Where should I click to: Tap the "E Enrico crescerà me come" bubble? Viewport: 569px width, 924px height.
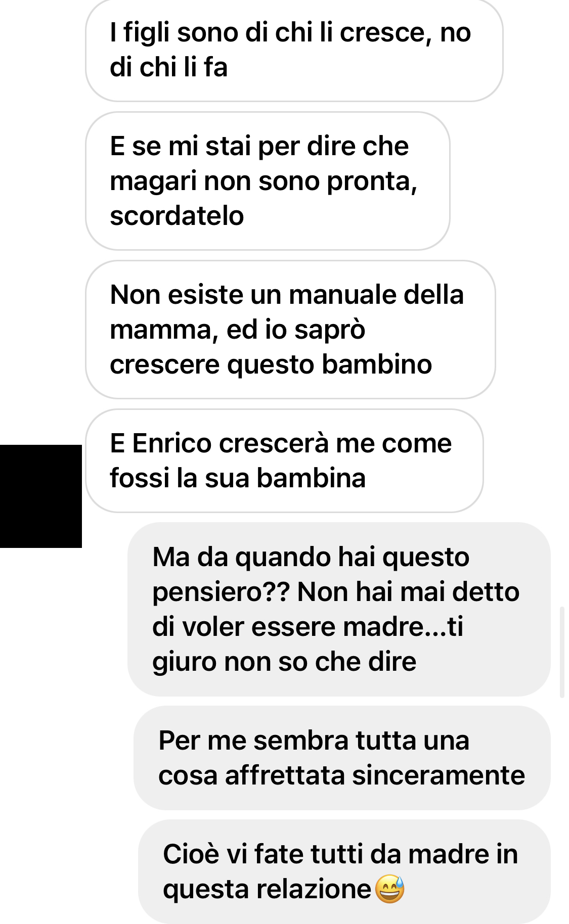click(x=284, y=460)
